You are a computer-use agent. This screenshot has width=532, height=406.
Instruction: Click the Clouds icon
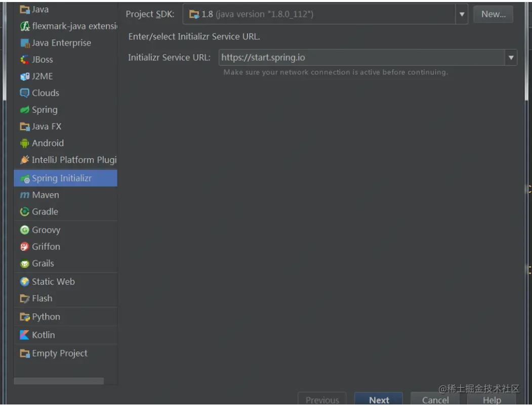click(25, 93)
